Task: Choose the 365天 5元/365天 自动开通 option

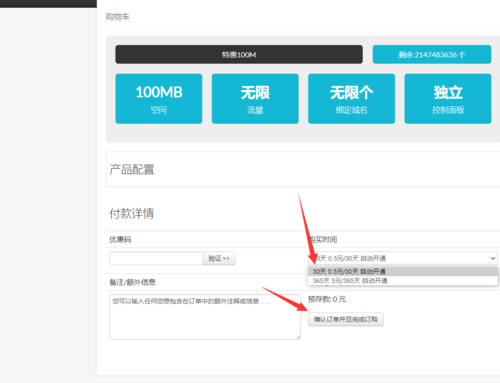Action: click(x=403, y=281)
